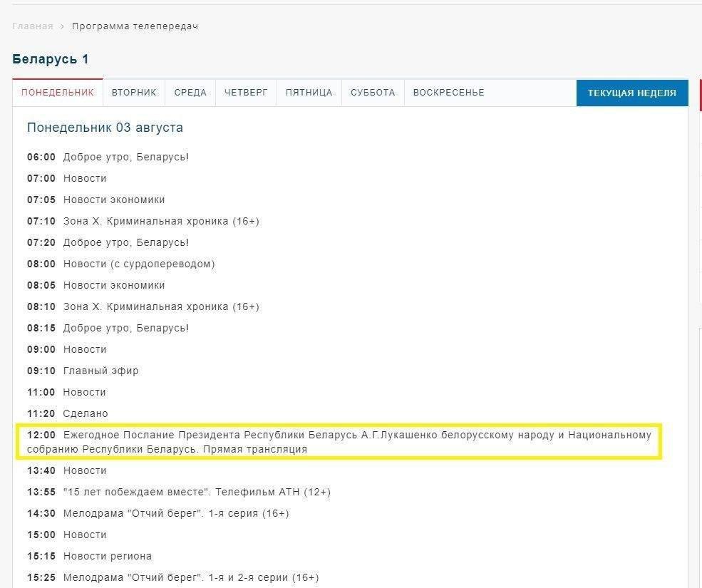Click the 11:20 Сделано entry
The width and height of the screenshot is (702, 588).
pos(68,414)
